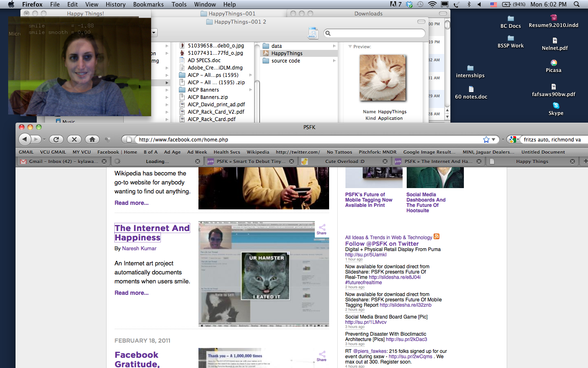Click the browser Back button
Image resolution: width=588 pixels, height=368 pixels.
click(25, 139)
